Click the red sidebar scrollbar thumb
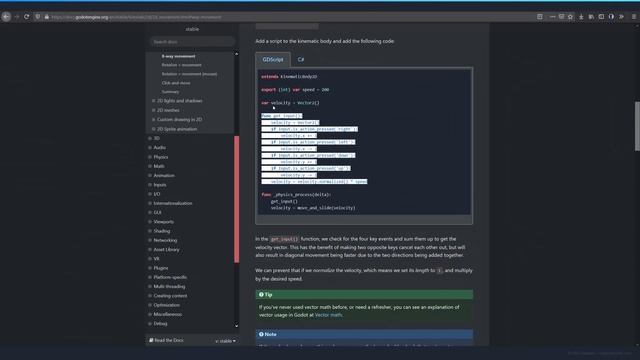 (236, 199)
